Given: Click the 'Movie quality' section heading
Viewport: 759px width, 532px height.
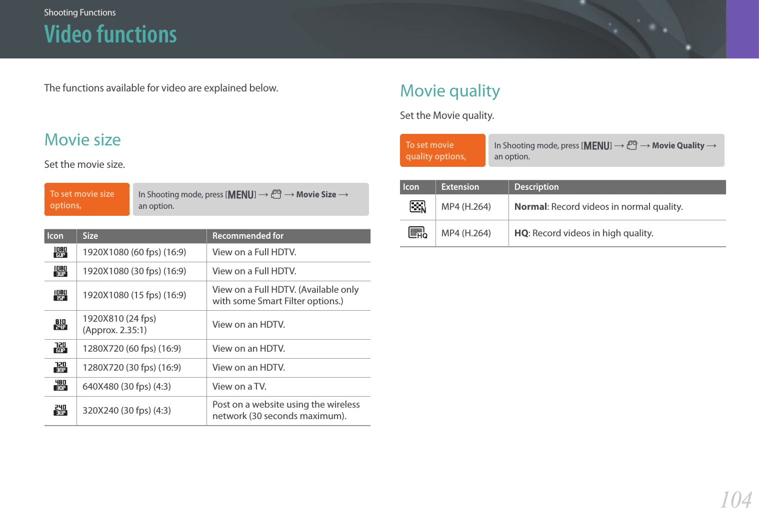Looking at the screenshot, I should pos(450,91).
